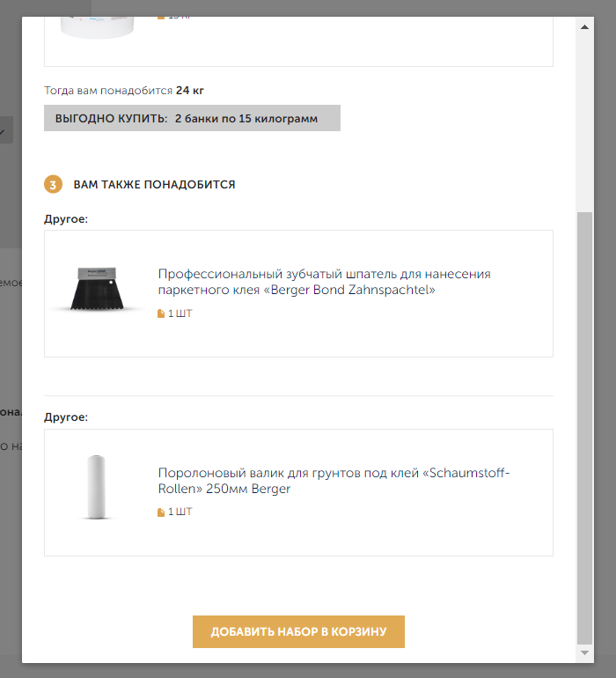Click the "Другое:" label above the spatula card
Screen dimensions: 616x678
tap(66, 218)
